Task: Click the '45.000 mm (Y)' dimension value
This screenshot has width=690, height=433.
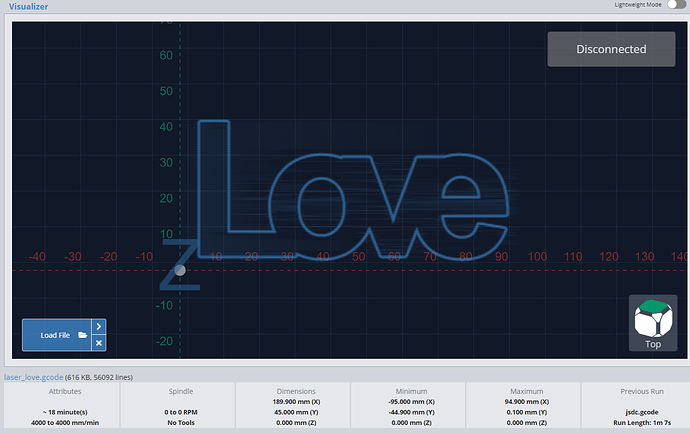Action: [296, 412]
